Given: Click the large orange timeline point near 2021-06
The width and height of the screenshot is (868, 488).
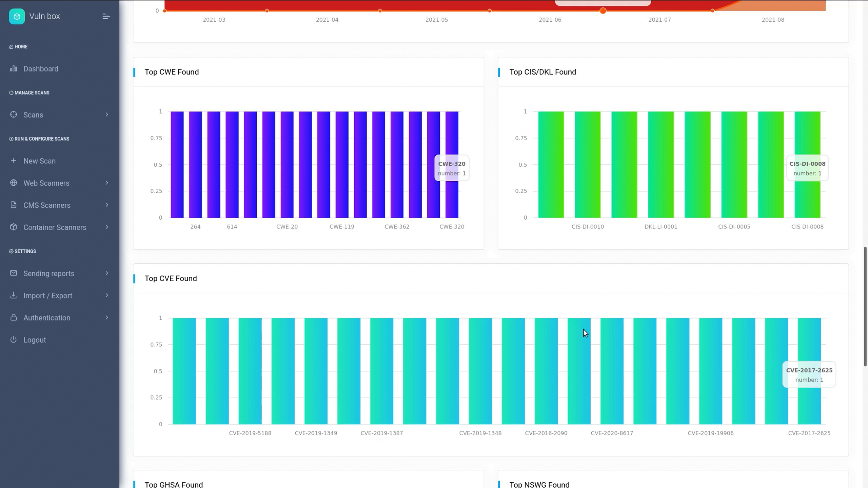Looking at the screenshot, I should click(x=603, y=11).
